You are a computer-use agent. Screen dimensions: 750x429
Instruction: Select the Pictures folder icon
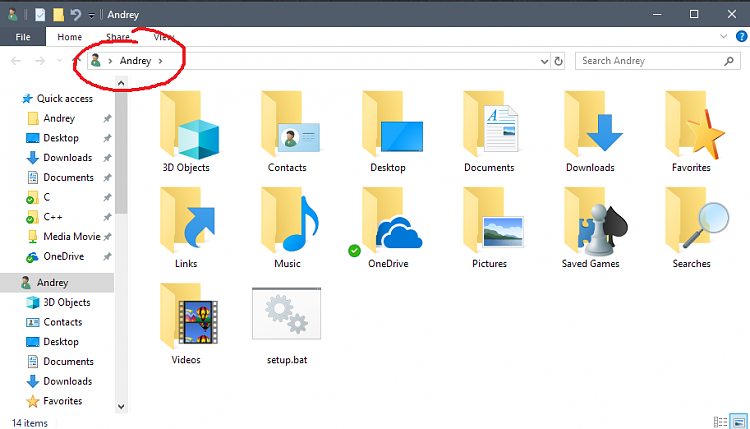(493, 220)
